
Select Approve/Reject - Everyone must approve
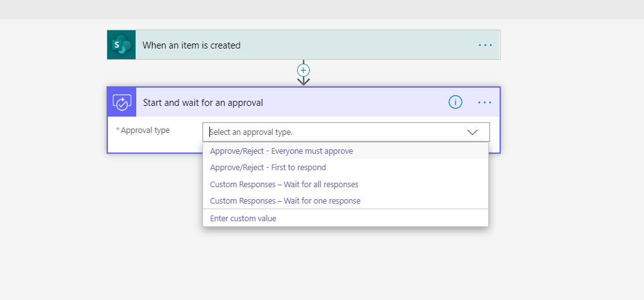tap(281, 151)
